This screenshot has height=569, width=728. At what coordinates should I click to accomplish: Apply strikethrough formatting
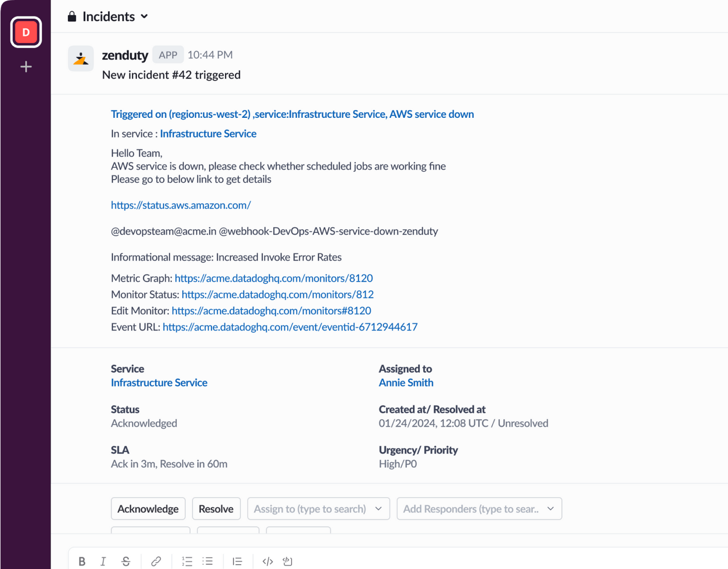click(126, 561)
